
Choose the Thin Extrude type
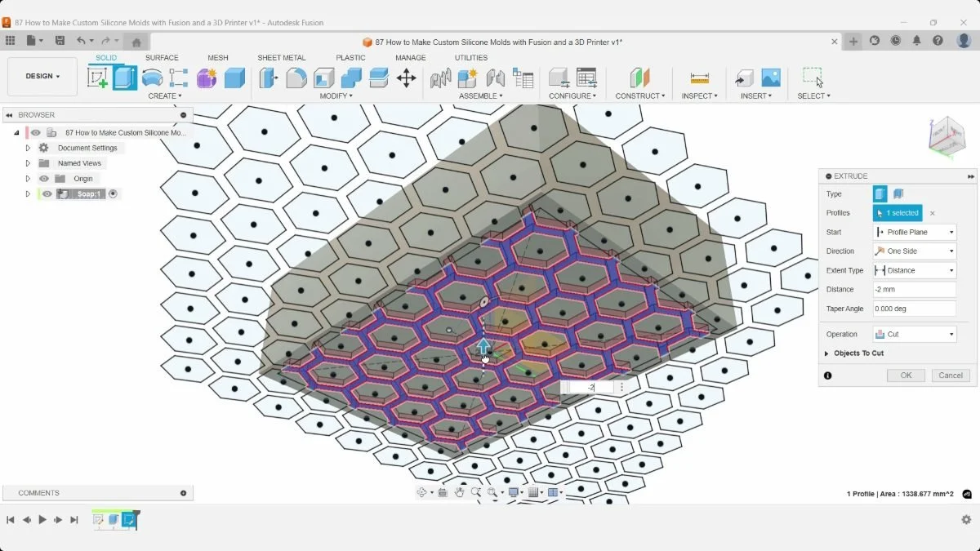898,194
